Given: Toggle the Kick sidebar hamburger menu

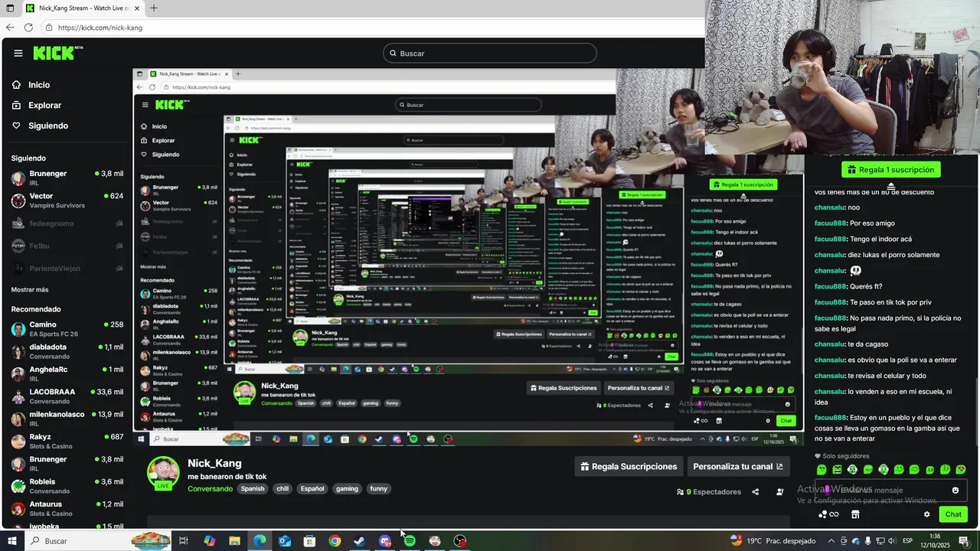Looking at the screenshot, I should point(18,53).
